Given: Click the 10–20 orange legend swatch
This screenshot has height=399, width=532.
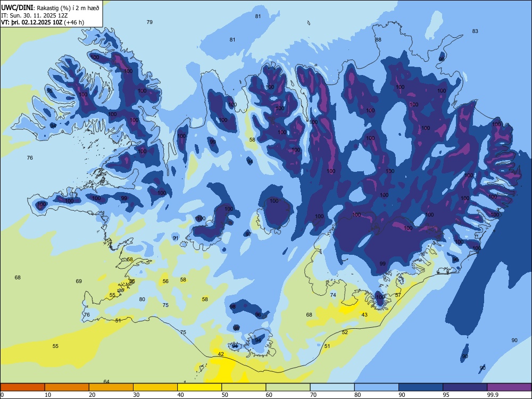Looking at the screenshot, I should pyautogui.click(x=67, y=387).
